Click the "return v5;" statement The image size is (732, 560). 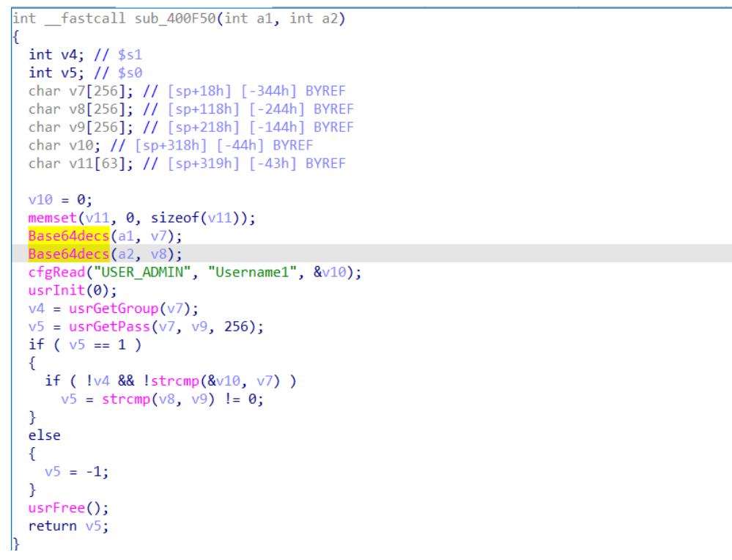click(x=68, y=526)
